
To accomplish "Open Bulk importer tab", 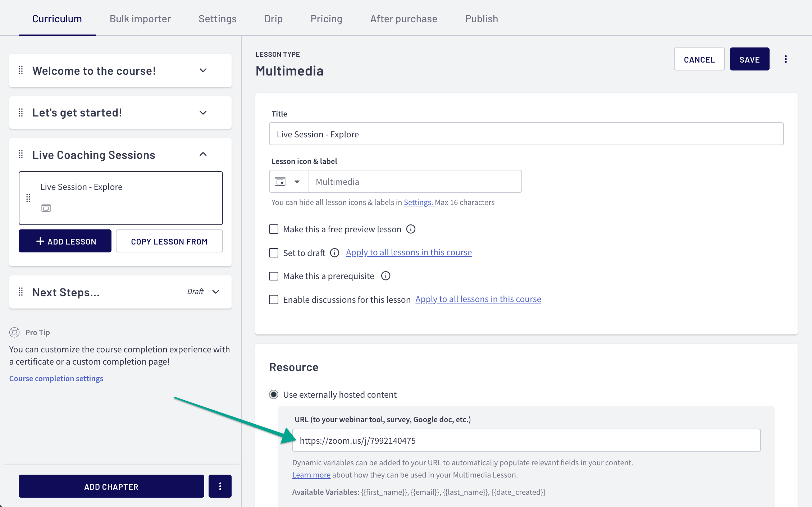I will click(x=140, y=19).
